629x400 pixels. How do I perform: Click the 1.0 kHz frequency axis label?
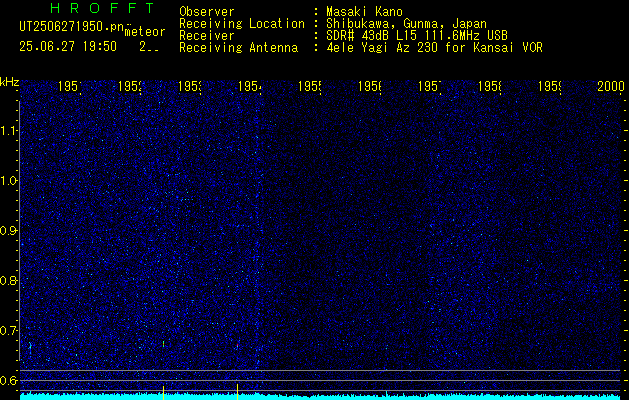(8, 181)
